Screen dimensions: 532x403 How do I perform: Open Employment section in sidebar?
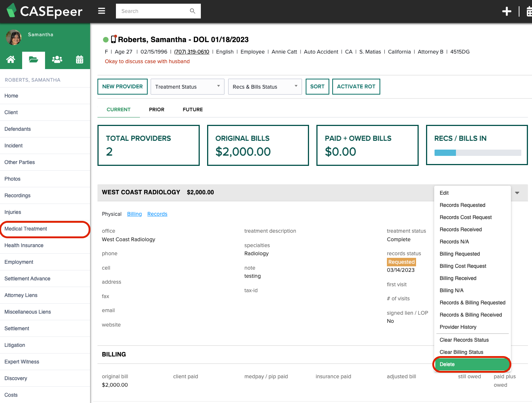[45, 262]
